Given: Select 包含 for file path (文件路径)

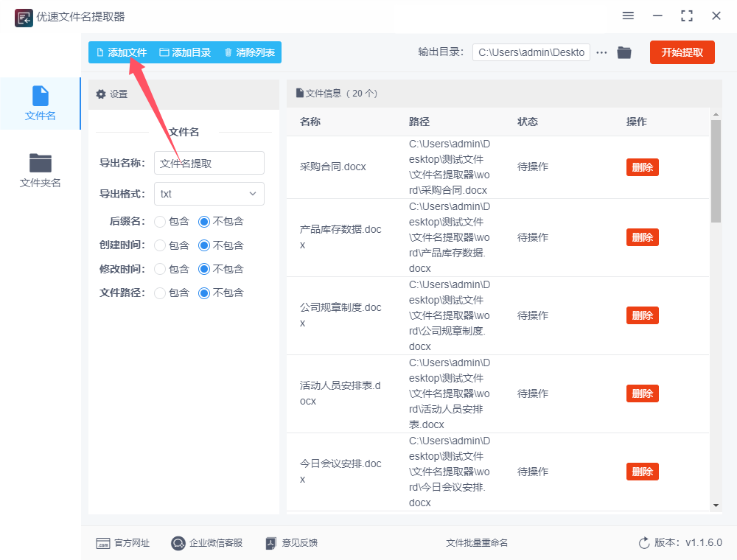Looking at the screenshot, I should [x=160, y=293].
